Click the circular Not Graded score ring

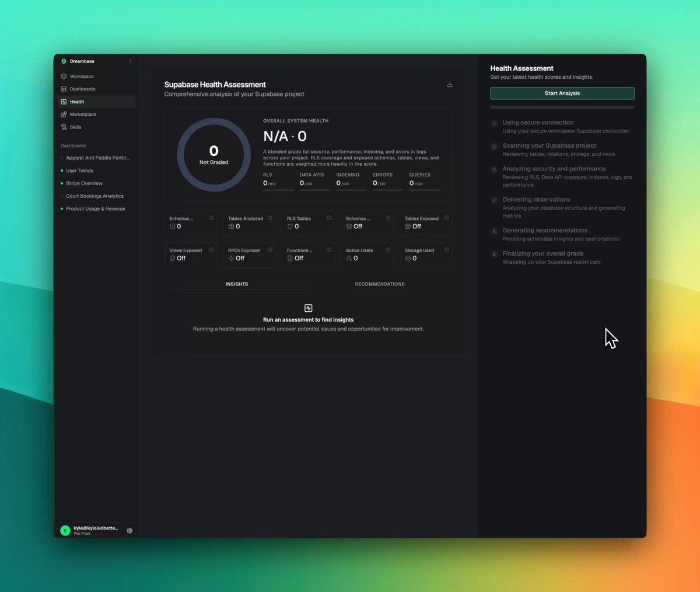pyautogui.click(x=214, y=155)
